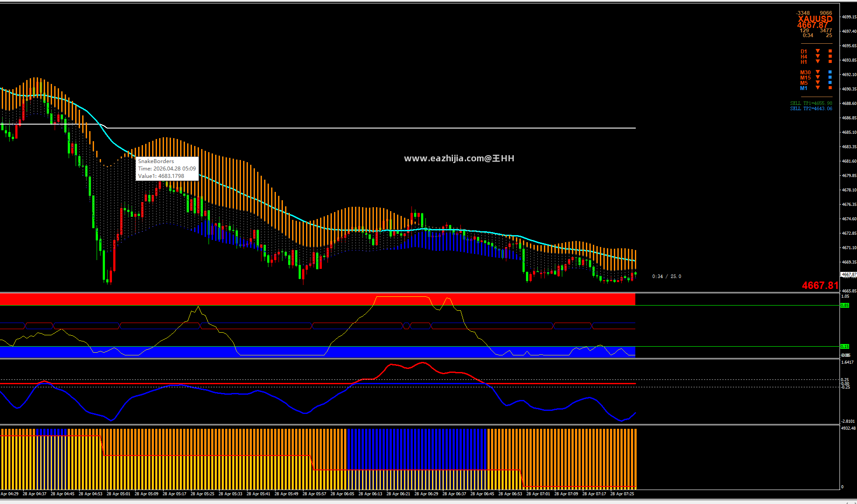Select the M15 timeframe label
This screenshot has height=504, width=857.
click(805, 78)
